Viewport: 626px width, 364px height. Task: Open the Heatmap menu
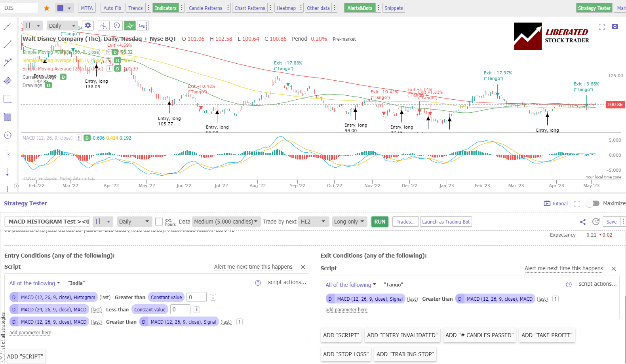pyautogui.click(x=286, y=8)
